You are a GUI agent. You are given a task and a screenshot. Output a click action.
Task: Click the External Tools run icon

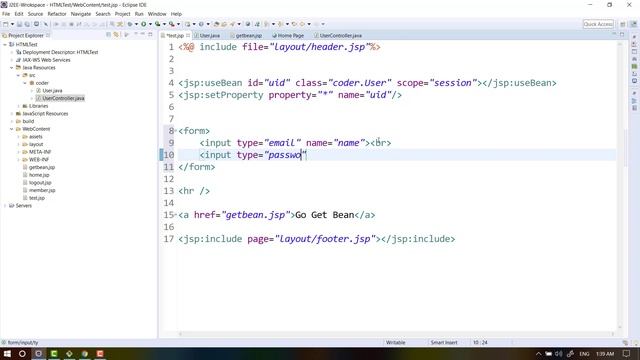click(172, 24)
